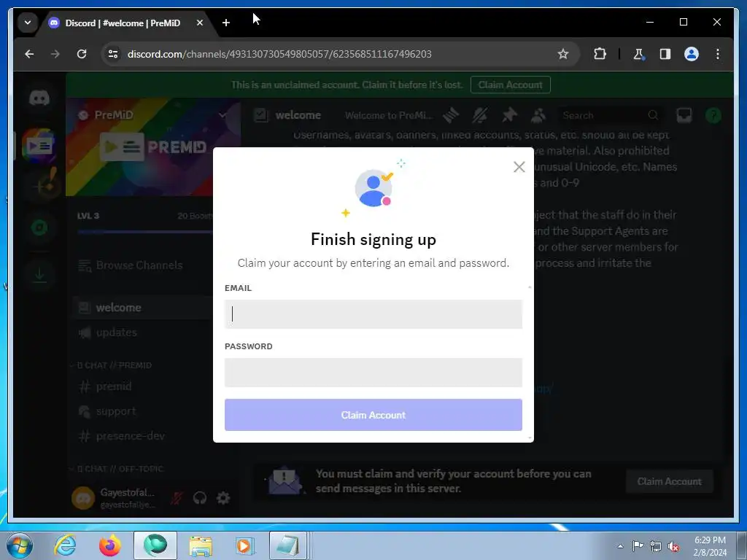
Task: Reload the Discord page
Action: pyautogui.click(x=82, y=54)
